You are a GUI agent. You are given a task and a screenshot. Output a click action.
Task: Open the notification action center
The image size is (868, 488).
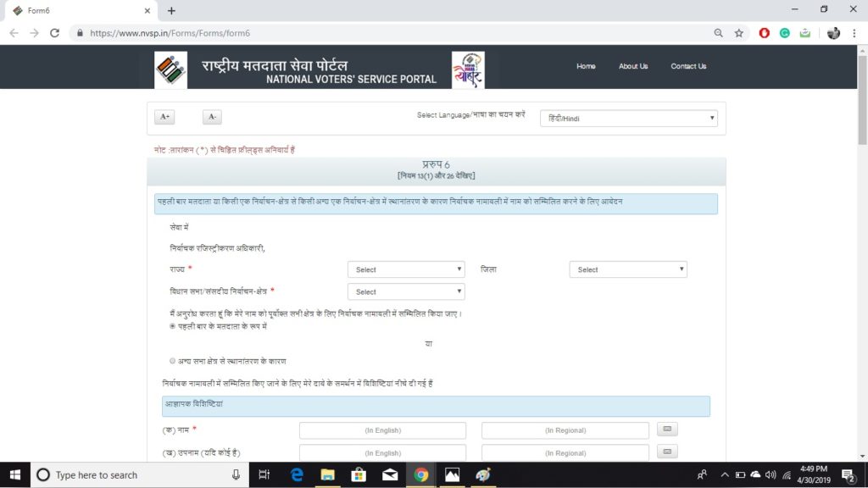(x=848, y=474)
